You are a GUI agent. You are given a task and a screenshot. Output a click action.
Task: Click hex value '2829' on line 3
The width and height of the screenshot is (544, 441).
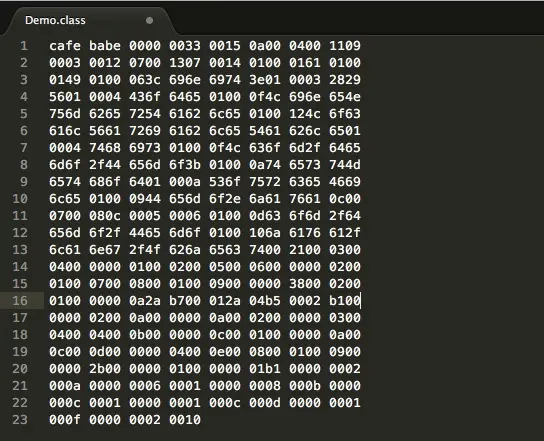(x=345, y=79)
